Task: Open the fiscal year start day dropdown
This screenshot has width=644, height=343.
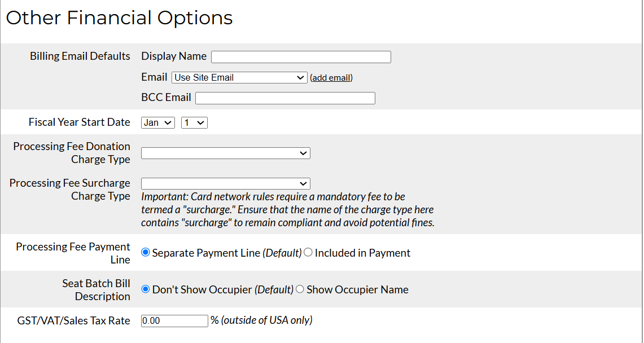Action: tap(194, 122)
